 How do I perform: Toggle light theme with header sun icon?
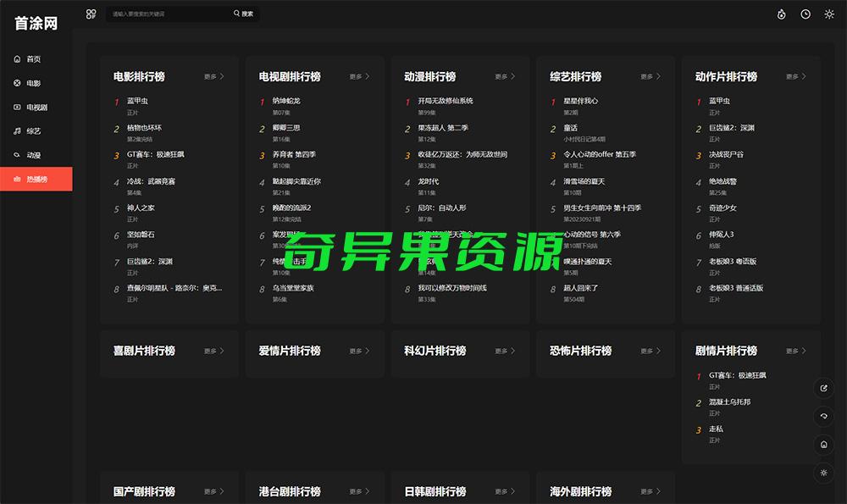tap(829, 14)
